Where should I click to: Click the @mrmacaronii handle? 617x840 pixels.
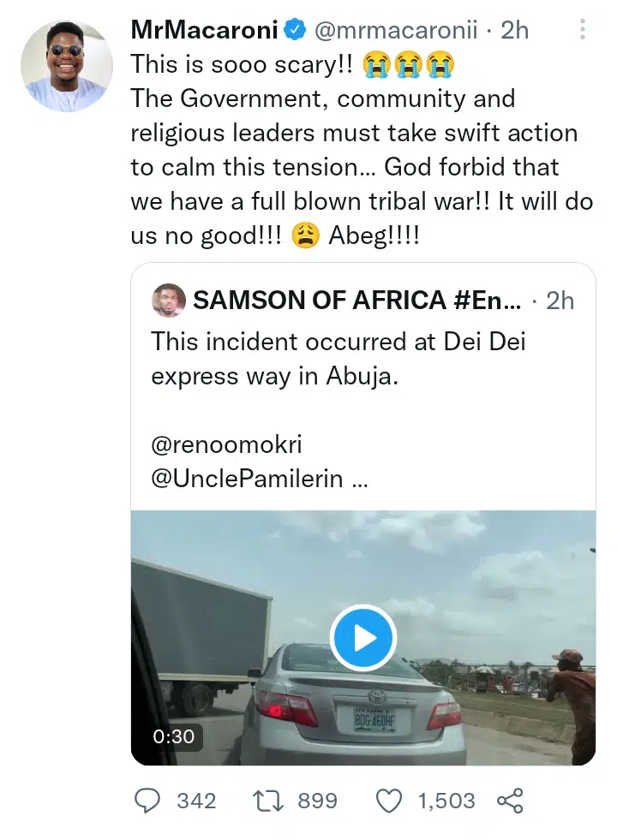coord(397,31)
